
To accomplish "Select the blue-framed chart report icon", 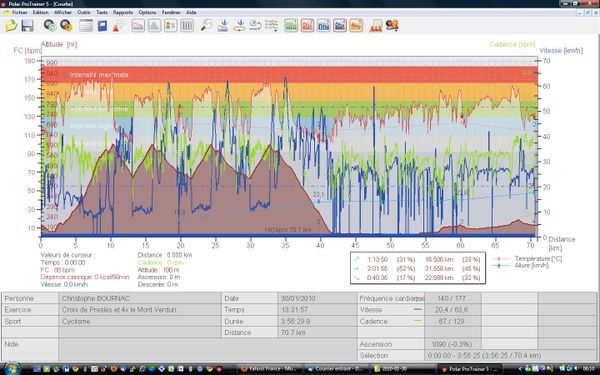I will click(324, 26).
